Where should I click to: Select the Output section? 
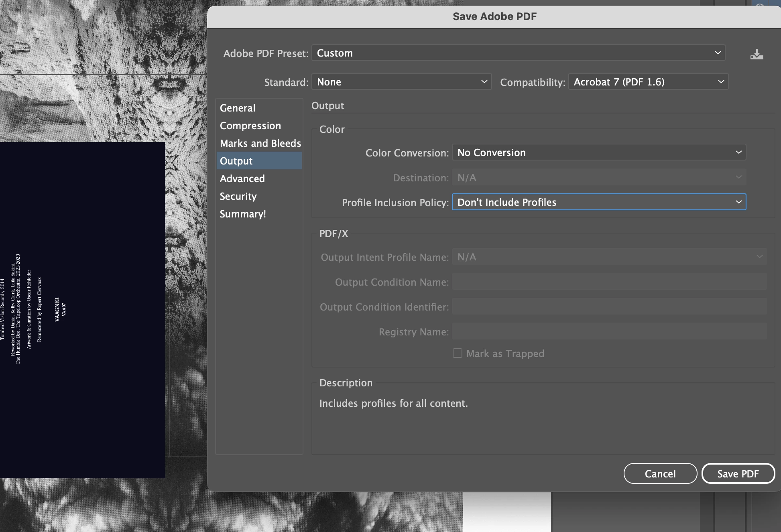pos(236,161)
